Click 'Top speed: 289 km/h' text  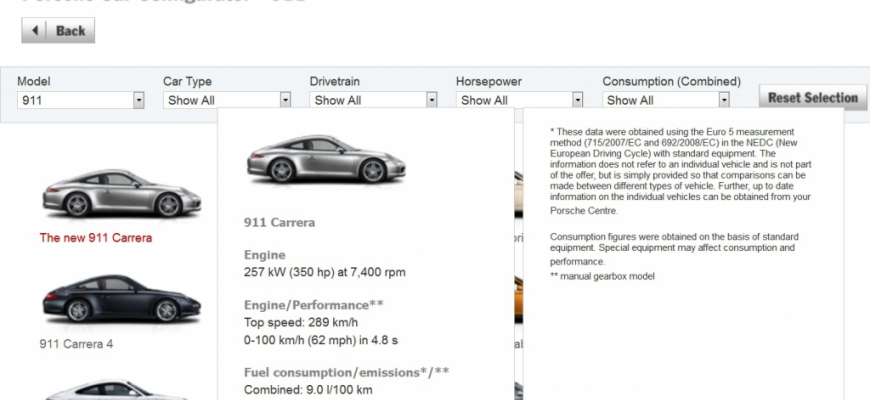click(301, 322)
